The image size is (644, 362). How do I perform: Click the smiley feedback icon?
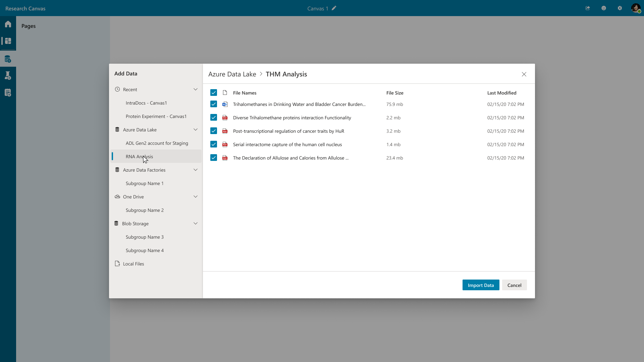(604, 8)
